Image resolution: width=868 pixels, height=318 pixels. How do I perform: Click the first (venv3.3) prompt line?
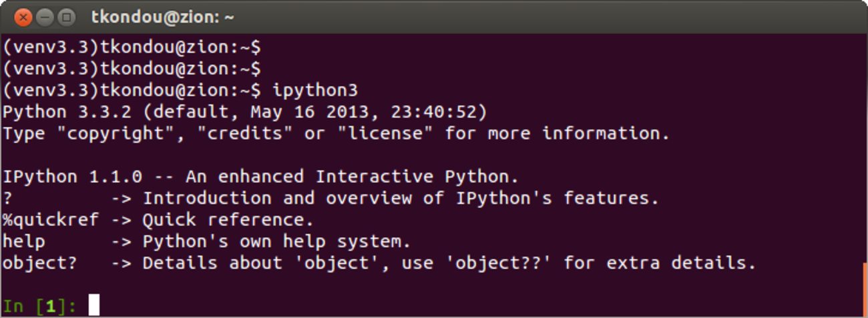(x=132, y=47)
